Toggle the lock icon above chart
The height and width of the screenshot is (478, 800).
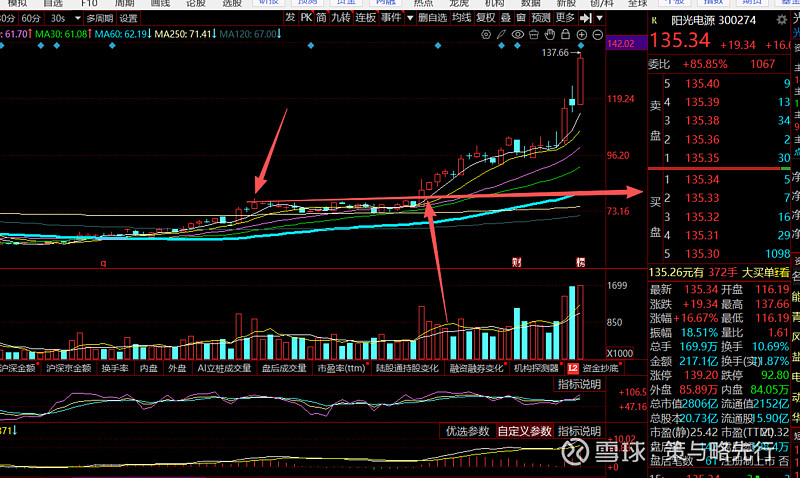565,35
